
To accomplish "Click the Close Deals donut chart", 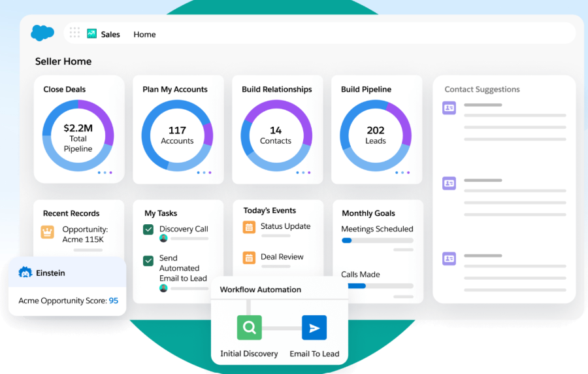I will click(78, 135).
